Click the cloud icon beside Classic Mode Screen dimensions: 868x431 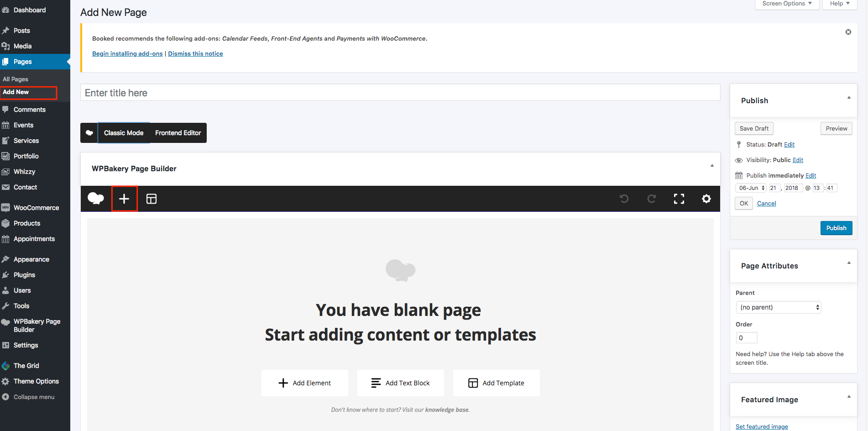(x=89, y=133)
